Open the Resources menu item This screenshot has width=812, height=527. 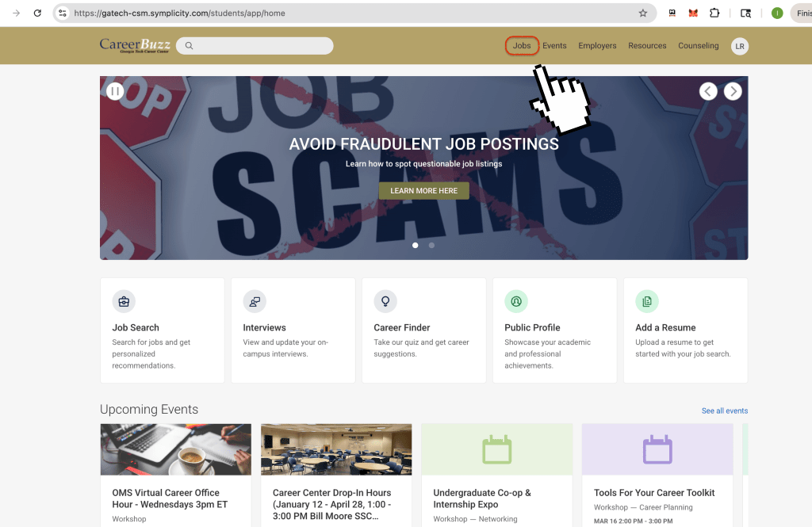(x=647, y=45)
